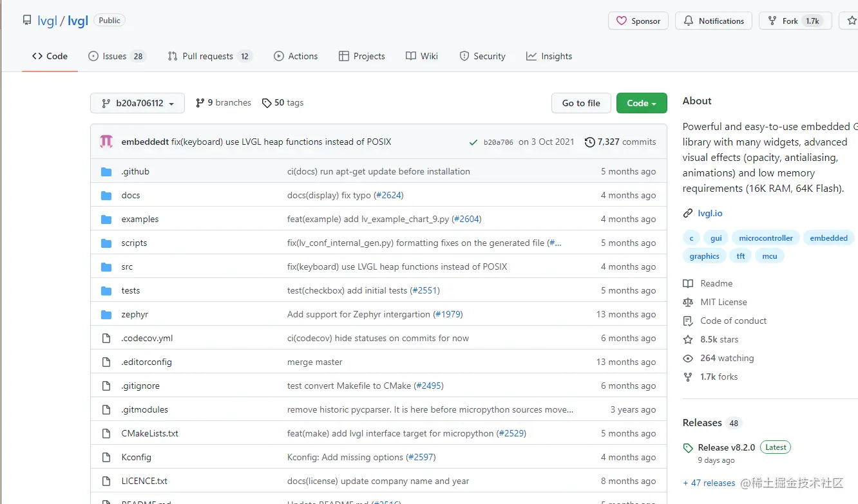The width and height of the screenshot is (858, 504).
Task: Click the scripts folder icon
Action: pyautogui.click(x=106, y=243)
